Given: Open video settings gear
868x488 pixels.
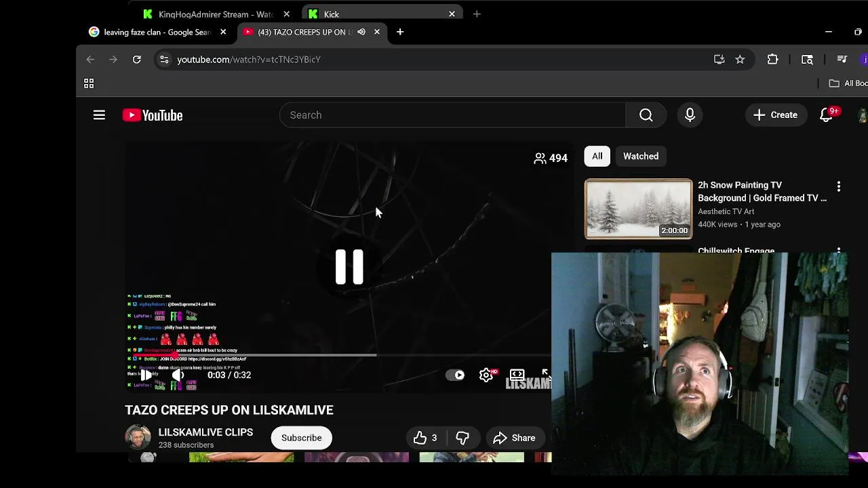Looking at the screenshot, I should click(486, 375).
